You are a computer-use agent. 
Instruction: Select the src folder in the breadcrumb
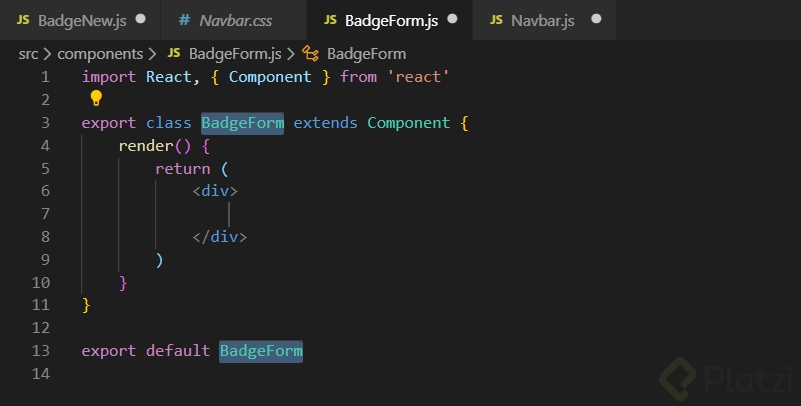point(28,53)
